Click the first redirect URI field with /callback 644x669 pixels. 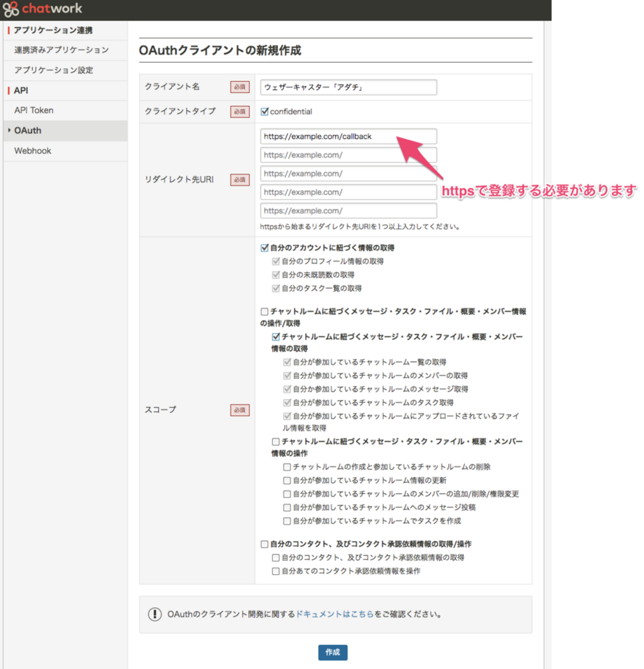pos(348,136)
